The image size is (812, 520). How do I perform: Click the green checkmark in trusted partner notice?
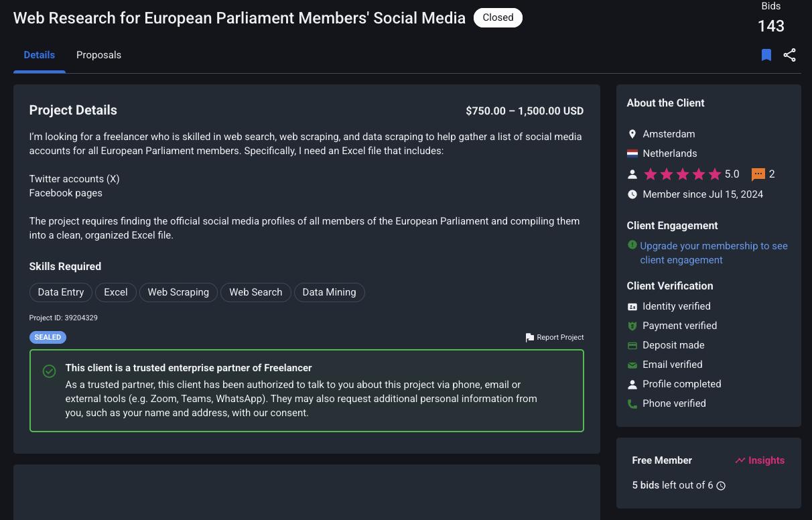coord(49,371)
